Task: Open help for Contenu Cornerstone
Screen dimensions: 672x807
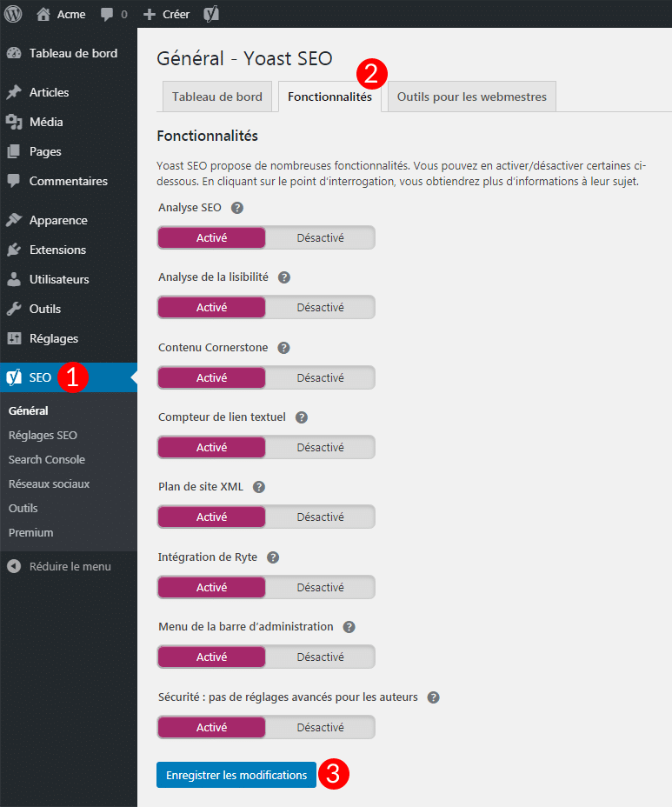Action: click(x=283, y=348)
